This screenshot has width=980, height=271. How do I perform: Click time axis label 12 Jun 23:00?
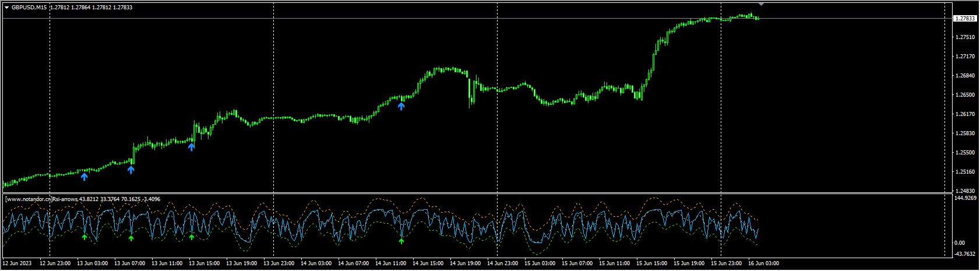coord(55,263)
